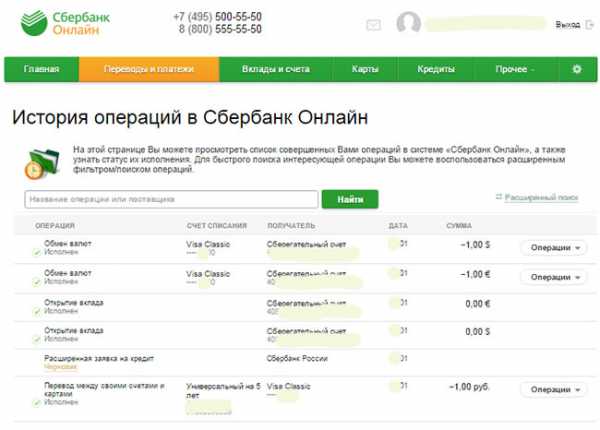Click the folder with clock icon

pyautogui.click(x=42, y=163)
